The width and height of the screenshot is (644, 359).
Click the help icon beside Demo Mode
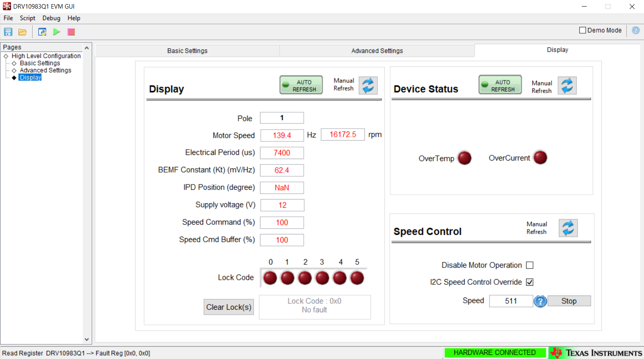coord(635,30)
